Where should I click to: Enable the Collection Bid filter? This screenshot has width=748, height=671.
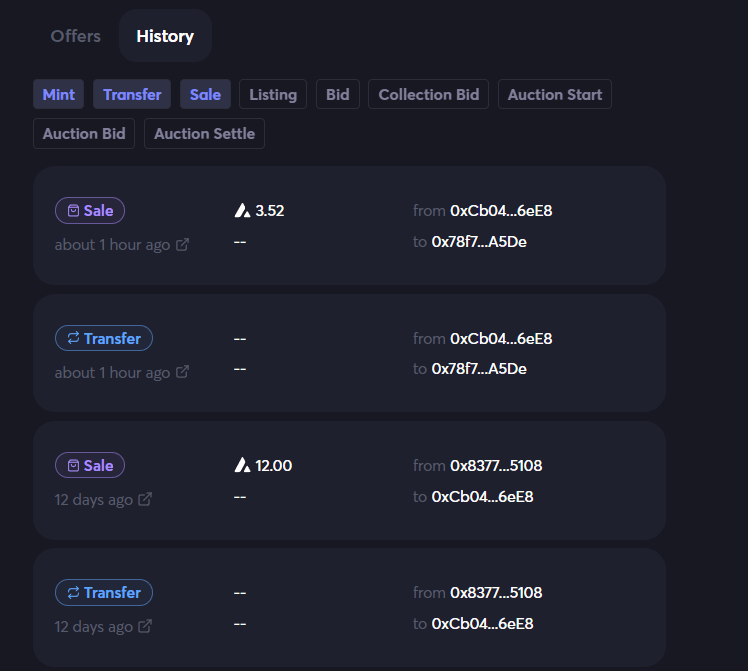pyautogui.click(x=428, y=94)
